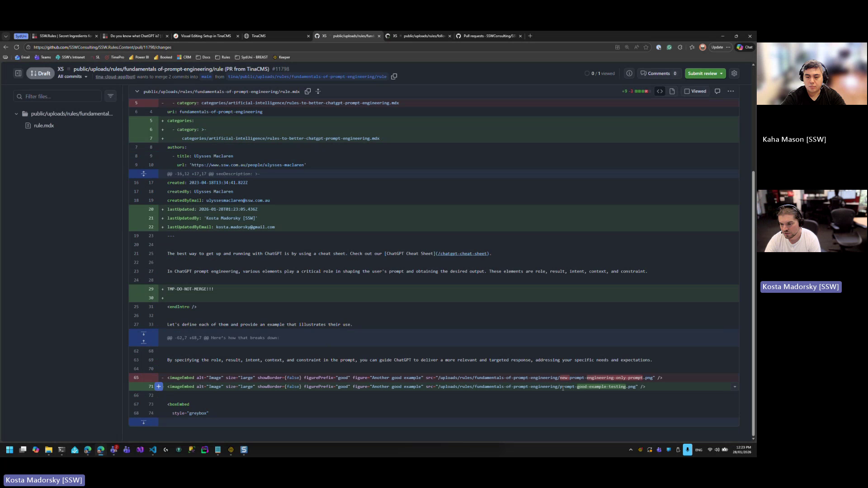Launch Visual Studio Code from the taskbar
This screenshot has width=868, height=488.
pyautogui.click(x=153, y=450)
